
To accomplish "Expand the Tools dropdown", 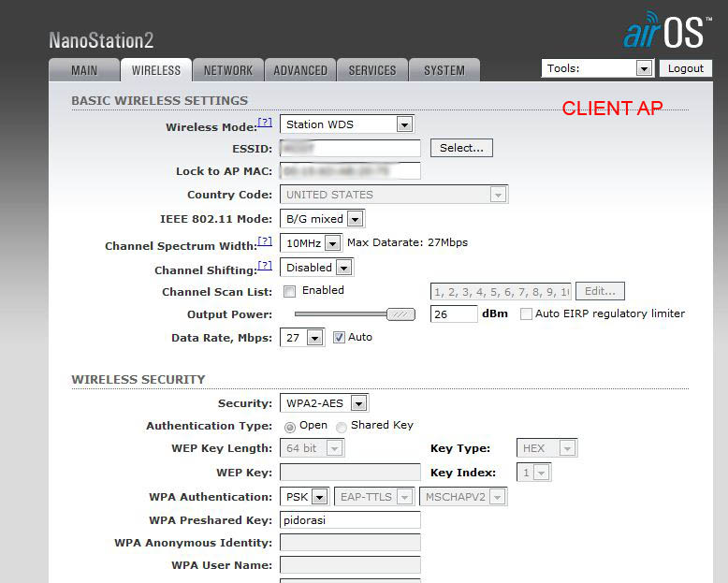I will coord(598,68).
